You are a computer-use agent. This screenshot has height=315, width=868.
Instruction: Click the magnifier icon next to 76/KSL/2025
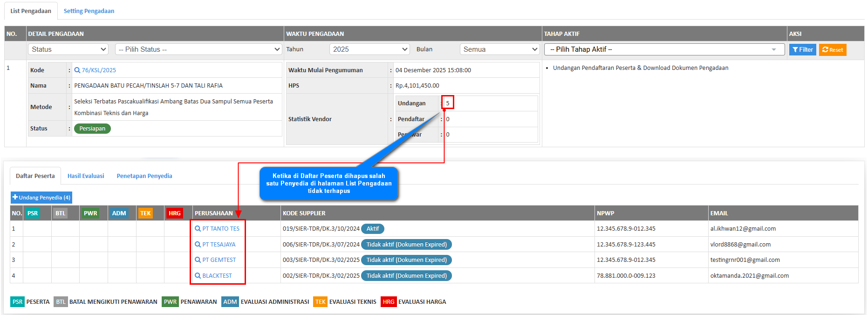[x=77, y=70]
